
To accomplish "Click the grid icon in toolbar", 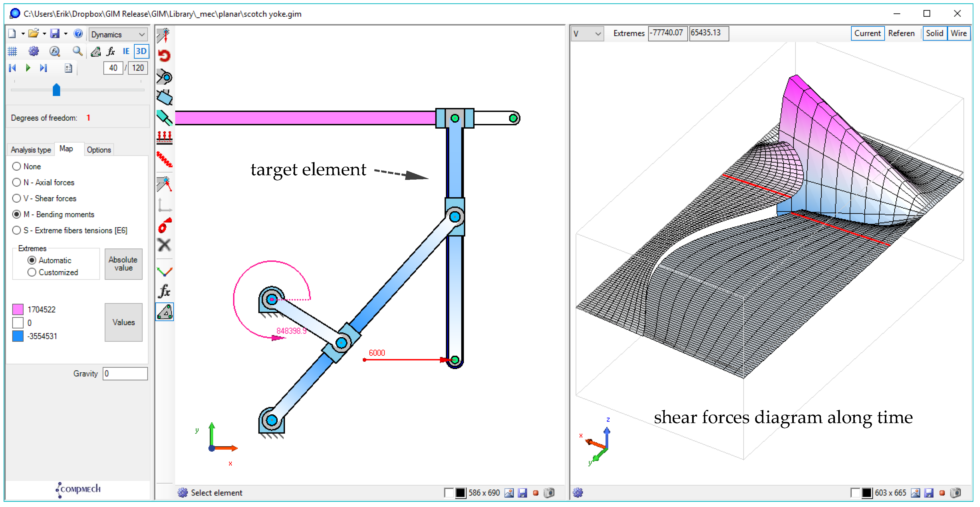I will click(13, 51).
